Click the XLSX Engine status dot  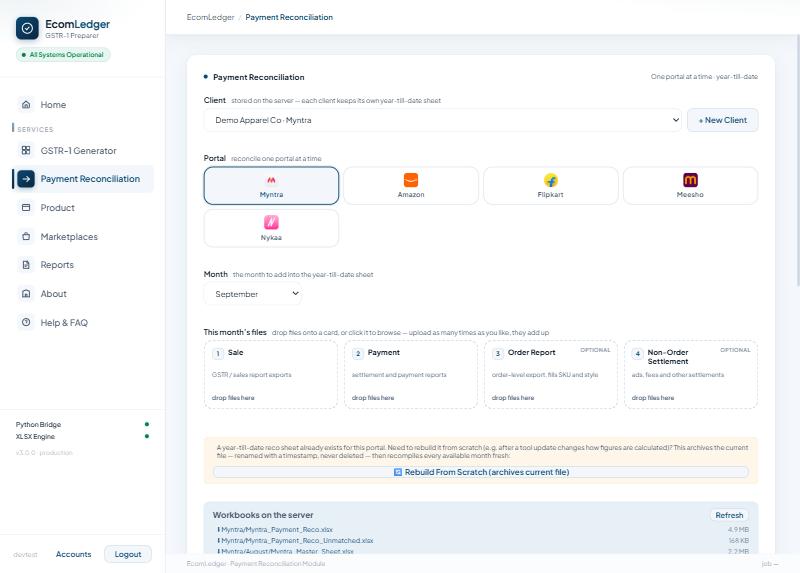[147, 436]
